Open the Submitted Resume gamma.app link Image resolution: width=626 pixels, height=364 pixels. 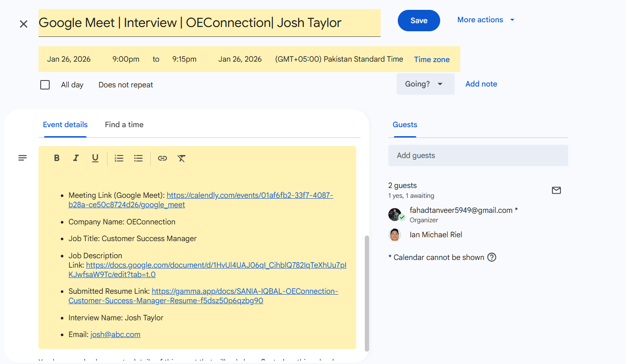click(x=203, y=296)
